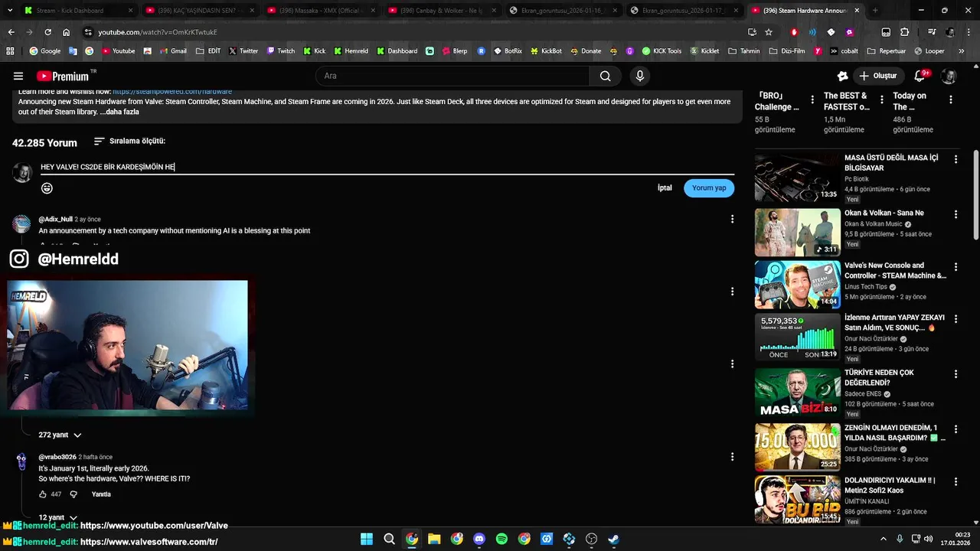Go back in browser history
Screen dimensions: 980x551
click(11, 32)
